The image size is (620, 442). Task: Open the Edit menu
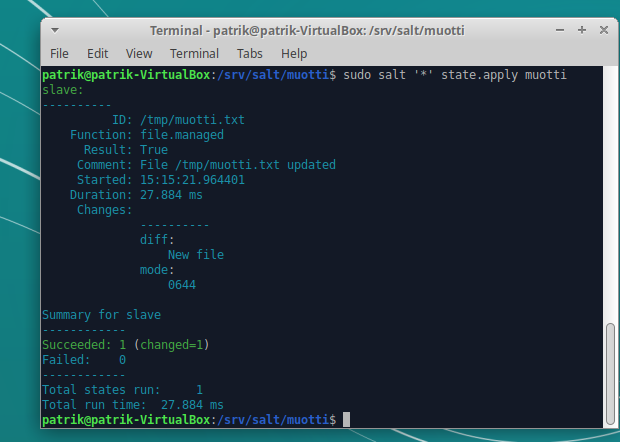point(97,53)
